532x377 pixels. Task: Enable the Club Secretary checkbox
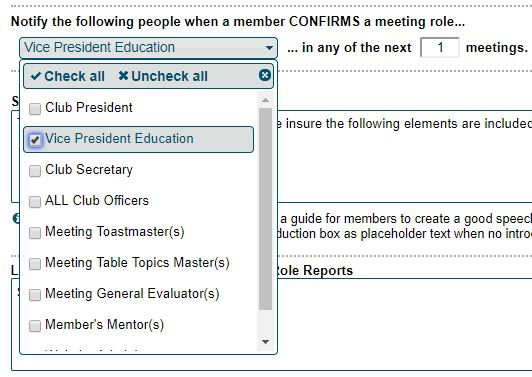(35, 171)
